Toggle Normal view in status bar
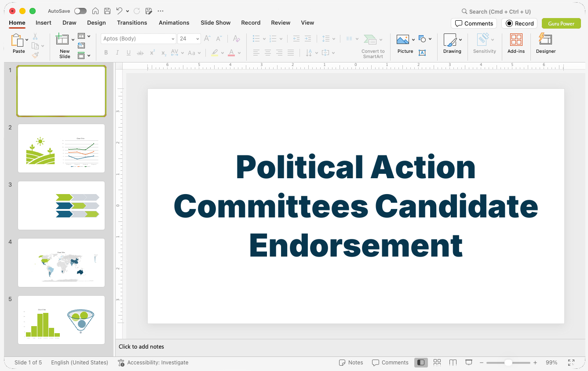 [x=421, y=363]
